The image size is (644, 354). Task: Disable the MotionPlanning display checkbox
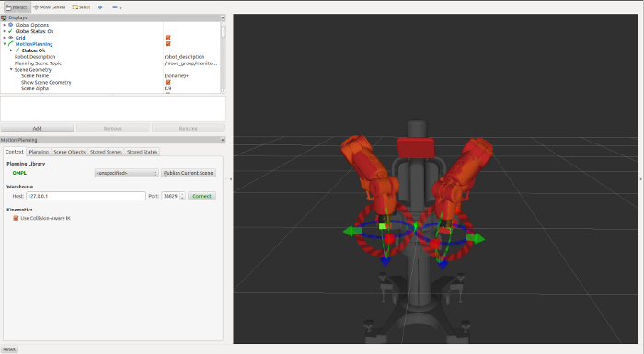pos(167,44)
